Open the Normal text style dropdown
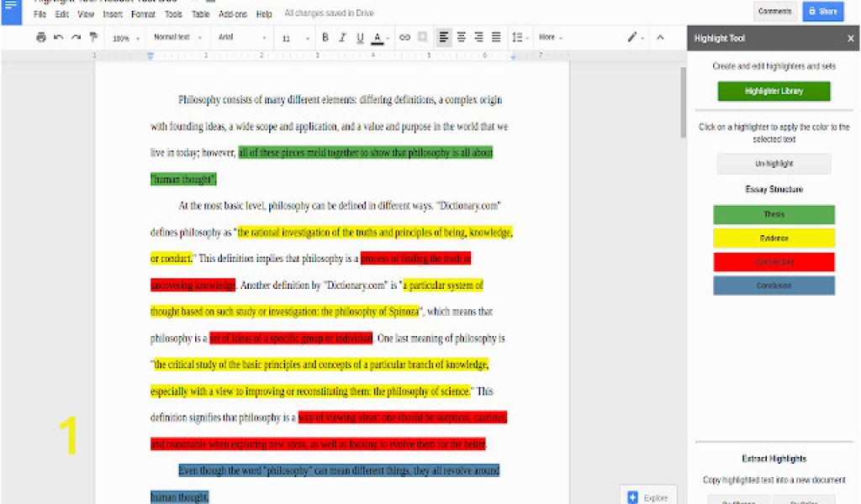Image resolution: width=861 pixels, height=504 pixels. point(177,37)
